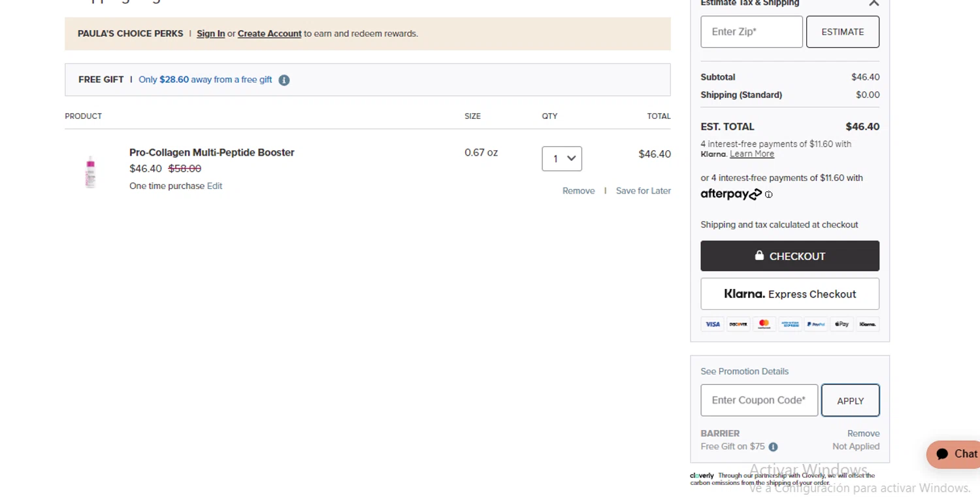Screen dimensions: 980x500
Task: Click the Apple Pay payment icon
Action: click(x=841, y=324)
